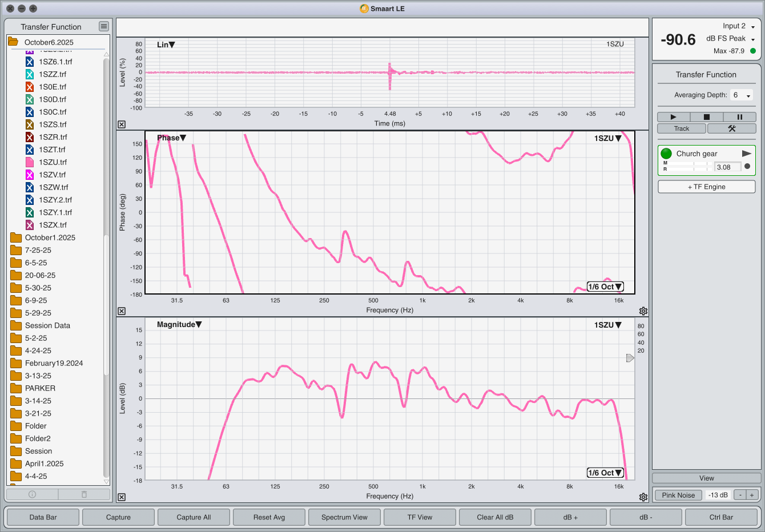765x532 pixels.
Task: Open the Magnitude plot 1/6 Oct smoothing dropdown
Action: tap(605, 473)
